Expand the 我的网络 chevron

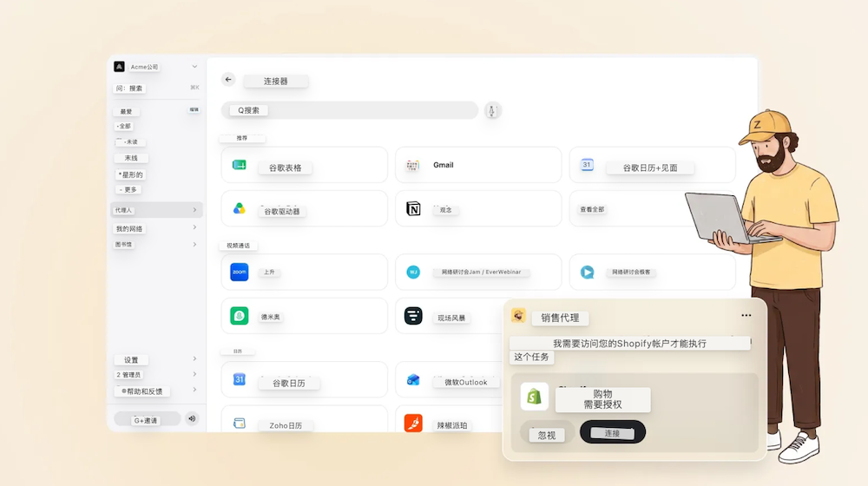(194, 227)
